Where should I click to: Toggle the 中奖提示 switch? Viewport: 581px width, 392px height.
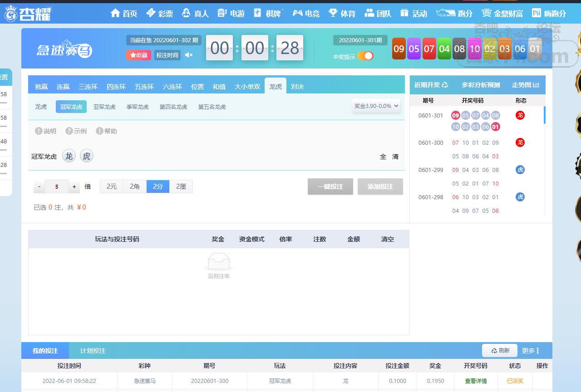(x=365, y=56)
